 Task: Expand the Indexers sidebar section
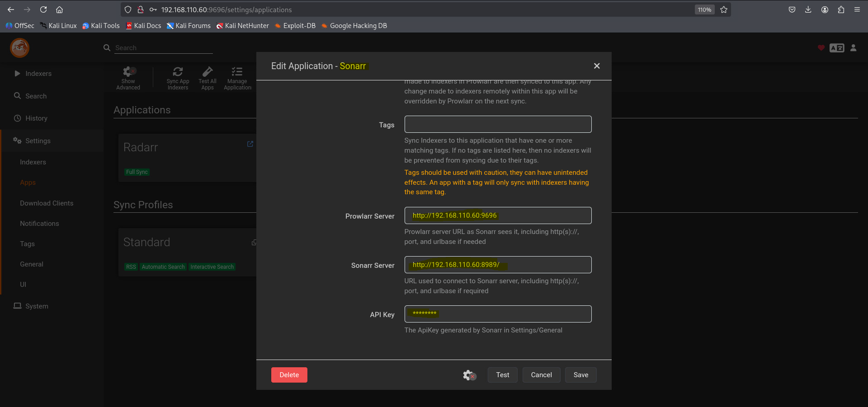tap(38, 74)
